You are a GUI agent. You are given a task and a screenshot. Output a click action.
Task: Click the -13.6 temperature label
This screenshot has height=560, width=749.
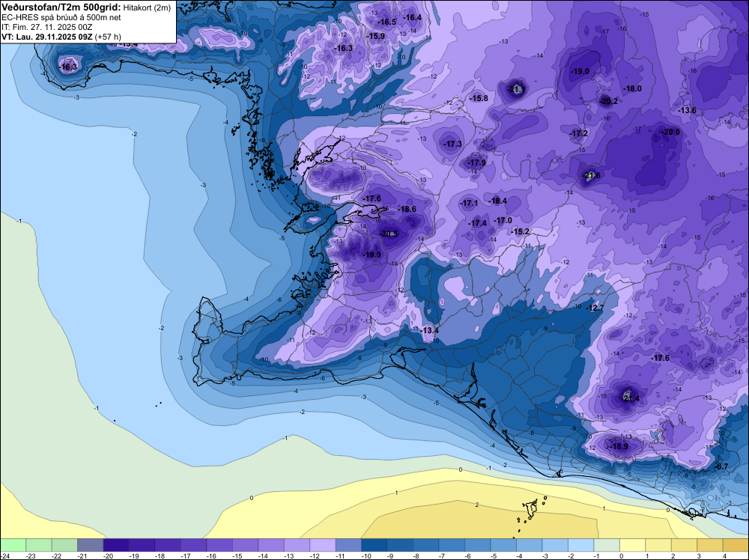(688, 110)
